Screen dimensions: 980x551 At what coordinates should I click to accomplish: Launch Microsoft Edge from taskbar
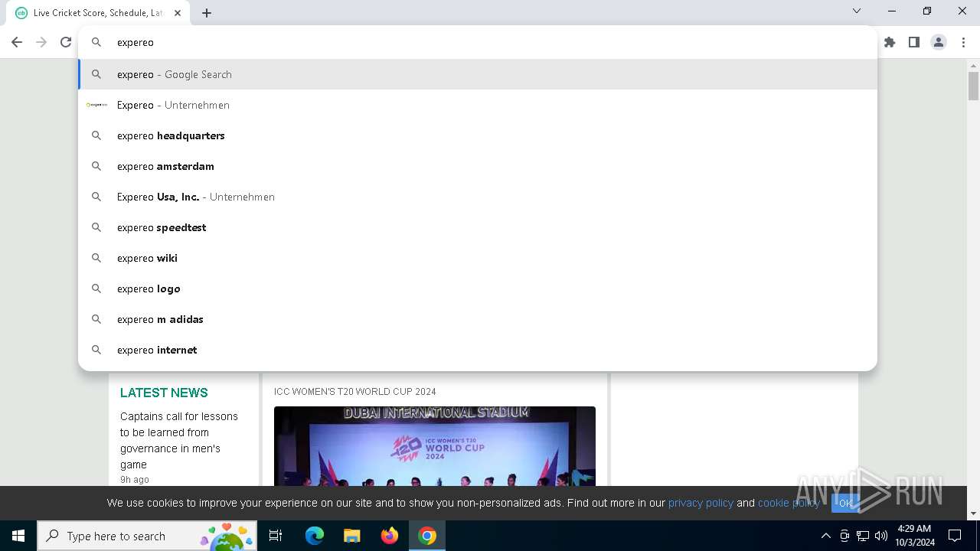[315, 536]
